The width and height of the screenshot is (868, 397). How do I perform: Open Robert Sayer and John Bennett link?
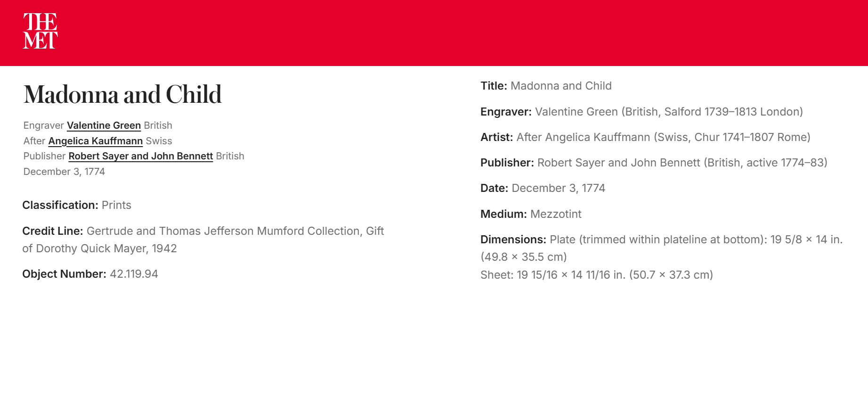tap(141, 156)
